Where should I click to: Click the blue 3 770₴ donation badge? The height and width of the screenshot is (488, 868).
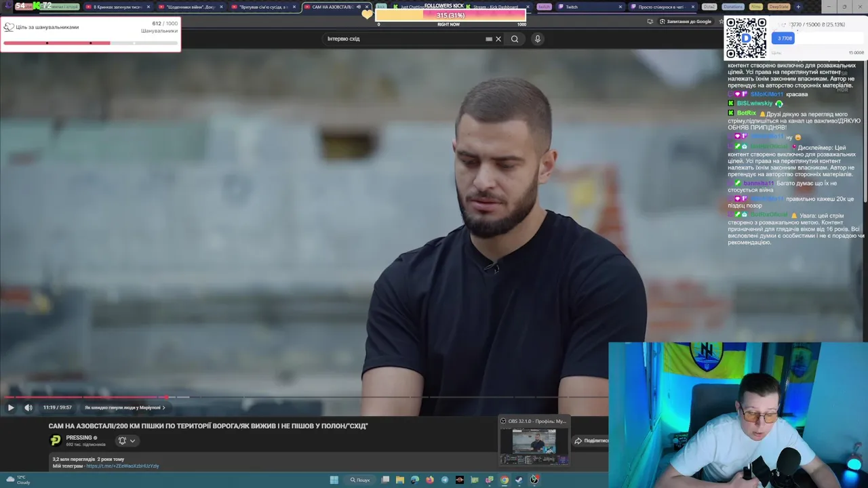tap(783, 38)
